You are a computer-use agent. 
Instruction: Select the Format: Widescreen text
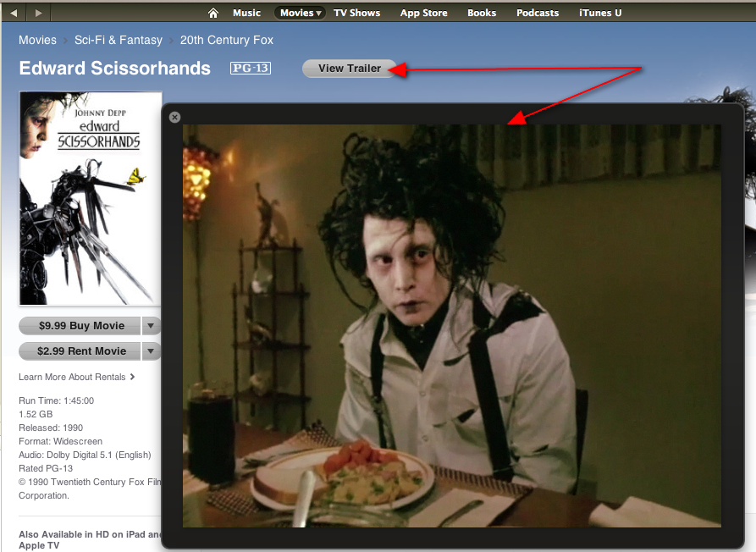pos(60,441)
